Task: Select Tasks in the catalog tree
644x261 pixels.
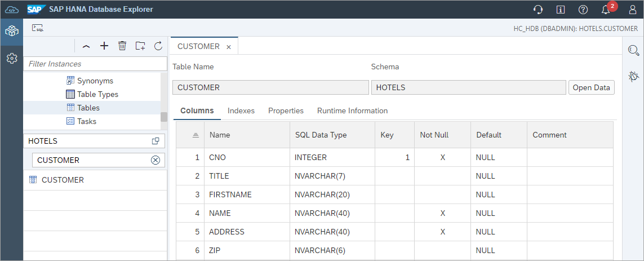Action: [x=86, y=121]
